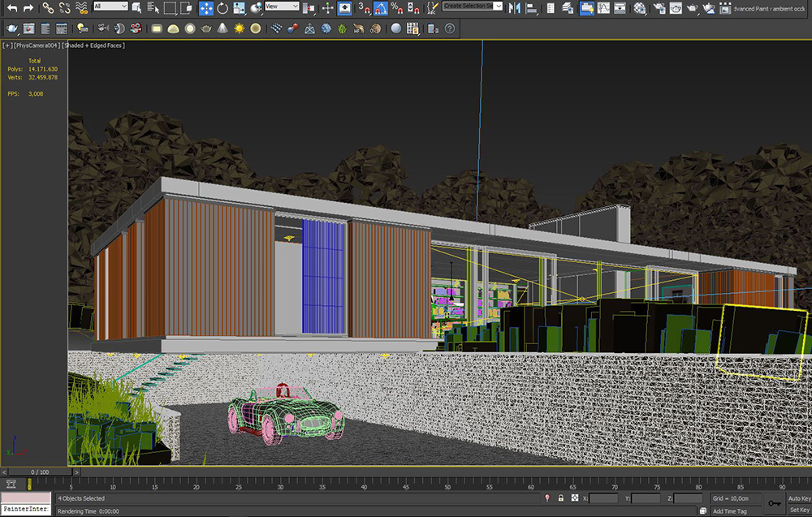Click the Set Key button
812x517 pixels.
800,511
